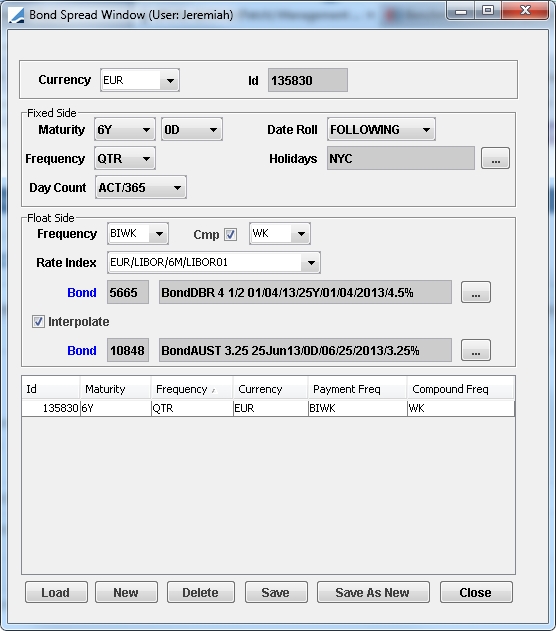Sort table by Frequency column header
Image resolution: width=556 pixels, height=631 pixels.
click(192, 389)
